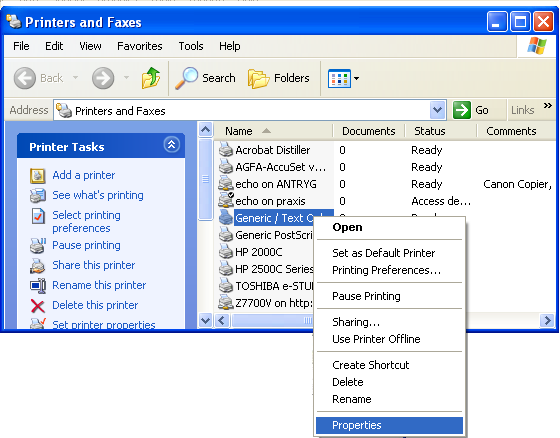
Task: Open the File menu
Action: point(21,46)
